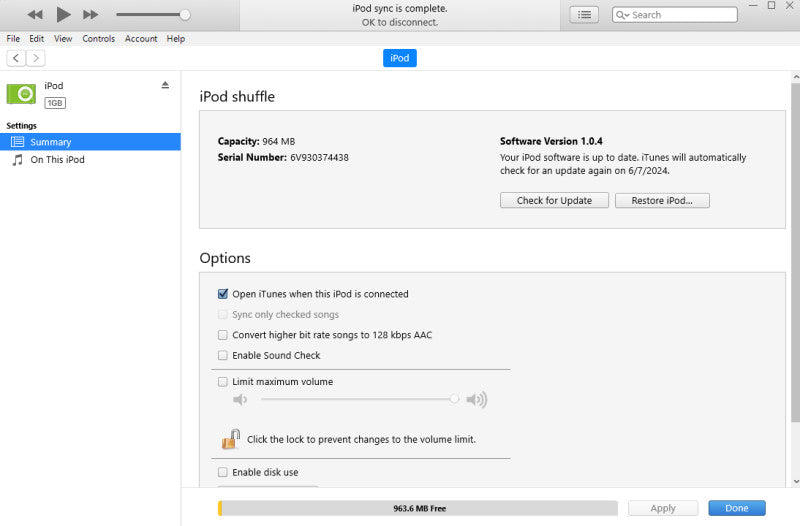Open the File menu
Screen dimensions: 800x526
click(x=13, y=39)
